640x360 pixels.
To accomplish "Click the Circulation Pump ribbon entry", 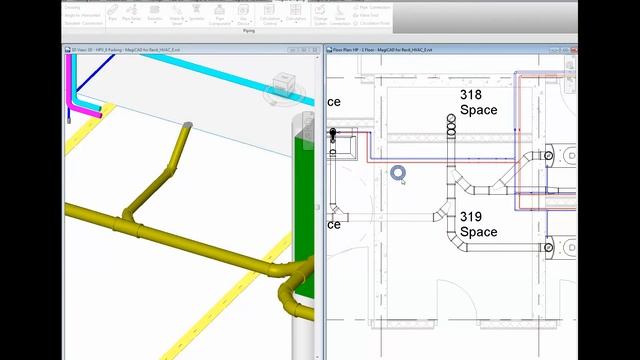I will pos(371,23).
